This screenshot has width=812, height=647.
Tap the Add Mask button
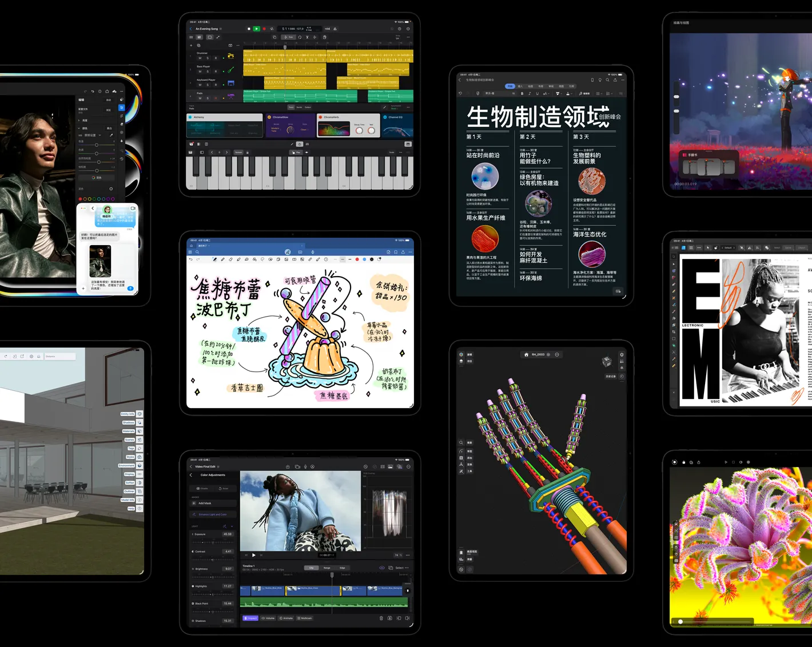click(x=205, y=503)
